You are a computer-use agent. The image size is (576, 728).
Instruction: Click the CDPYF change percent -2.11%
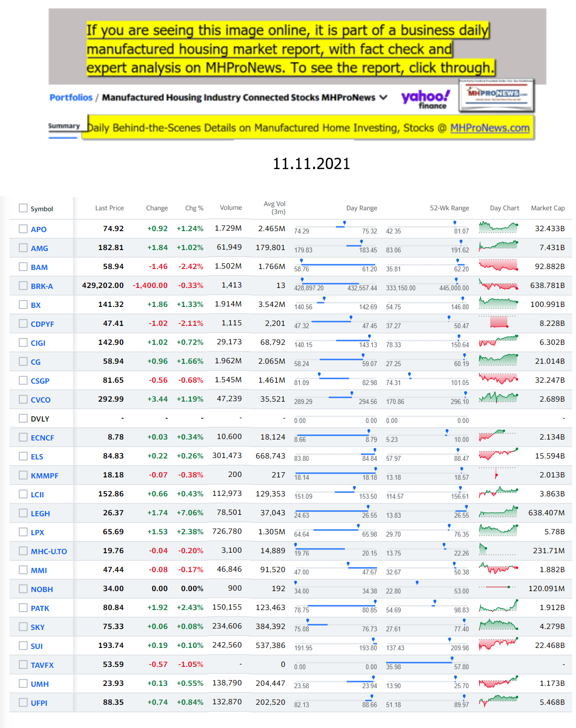tap(191, 323)
